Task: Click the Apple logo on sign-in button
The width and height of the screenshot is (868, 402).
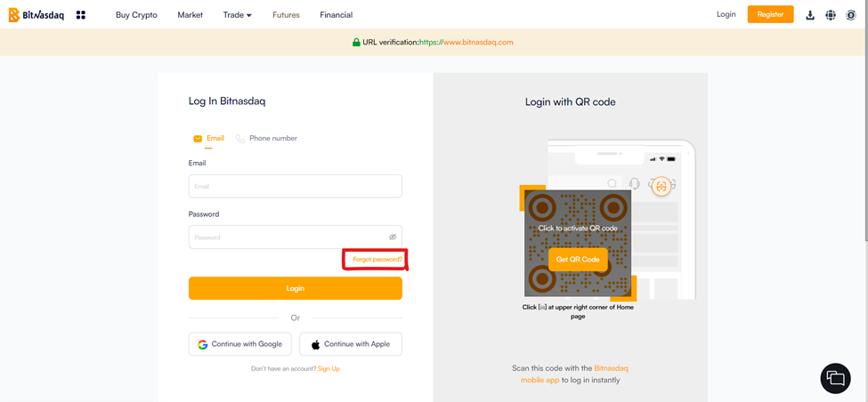Action: tap(315, 344)
